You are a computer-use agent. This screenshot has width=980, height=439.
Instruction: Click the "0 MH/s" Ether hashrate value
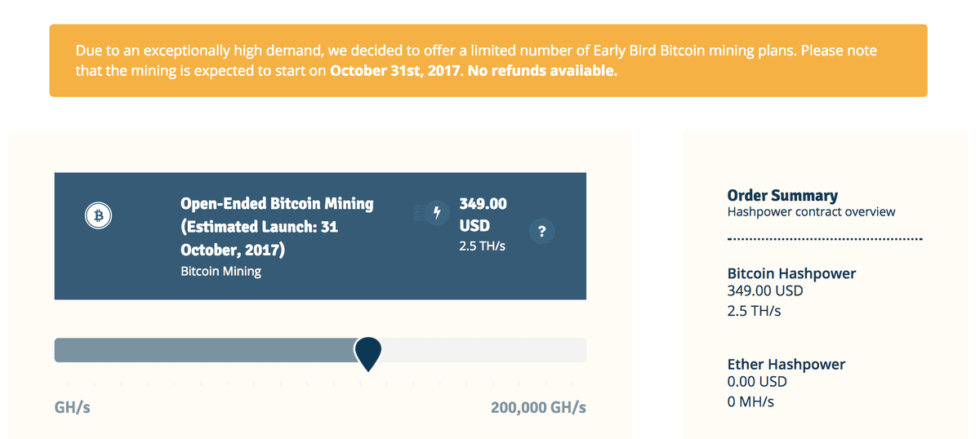coord(751,401)
